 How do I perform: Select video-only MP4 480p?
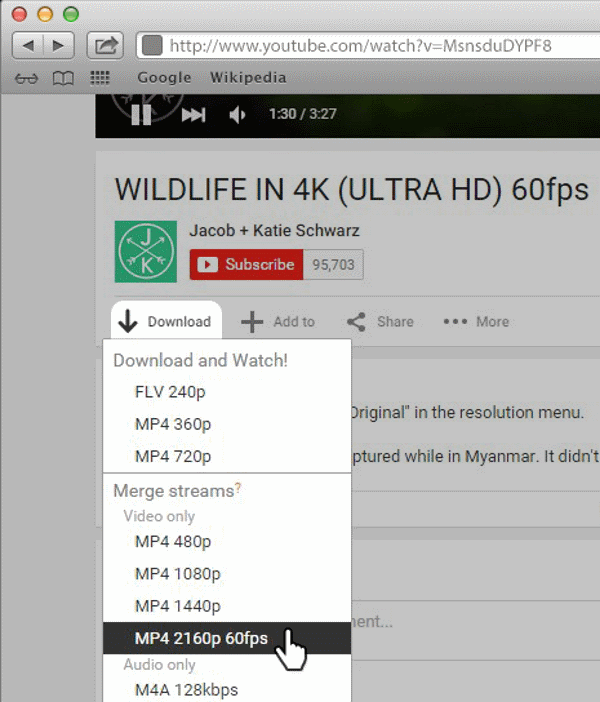227,542
